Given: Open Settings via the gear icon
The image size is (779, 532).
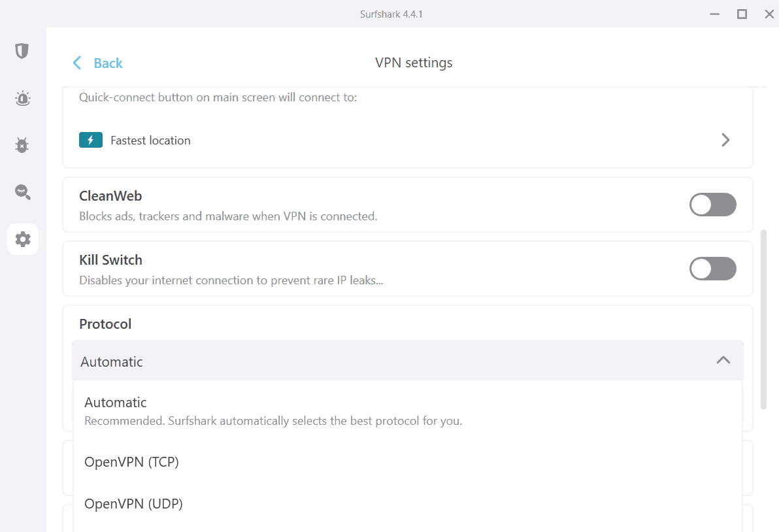Looking at the screenshot, I should tap(22, 239).
